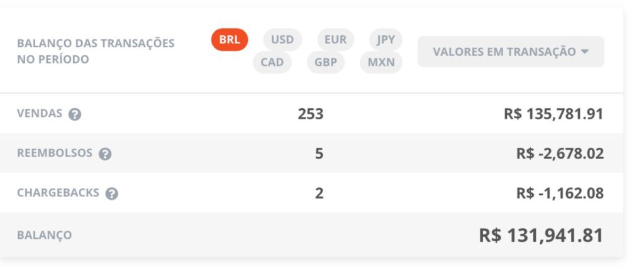Click the Chargebacks amount R$ -1,162.08
The height and width of the screenshot is (274, 644).
[x=560, y=193]
